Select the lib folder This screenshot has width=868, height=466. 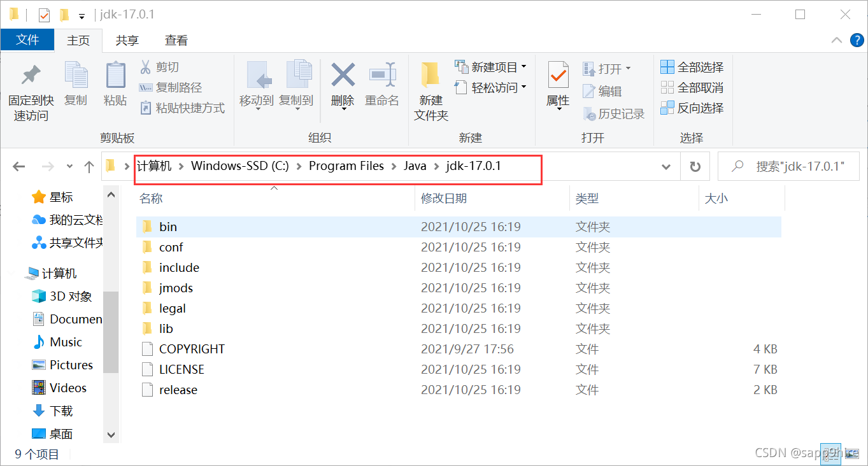point(459,328)
